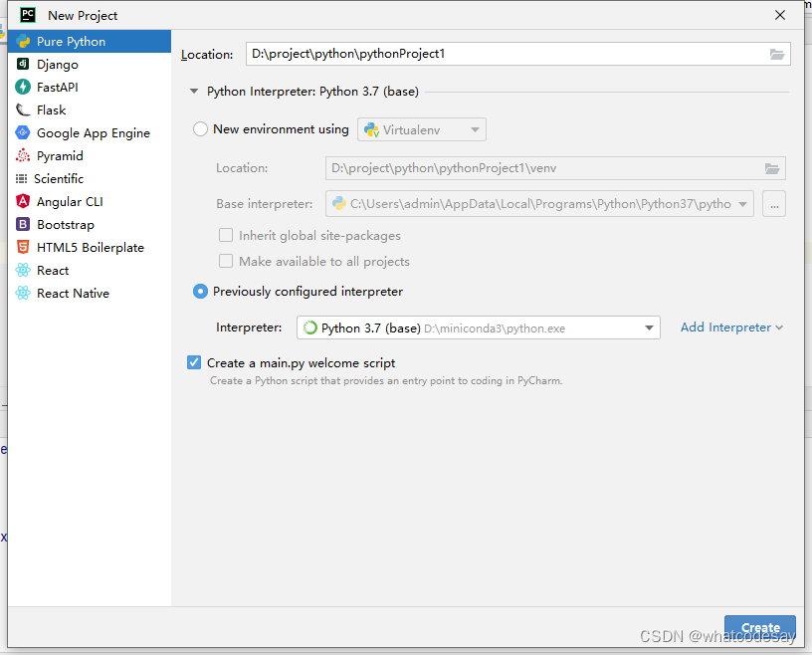Open the Virtualenv environment type dropdown

point(475,129)
